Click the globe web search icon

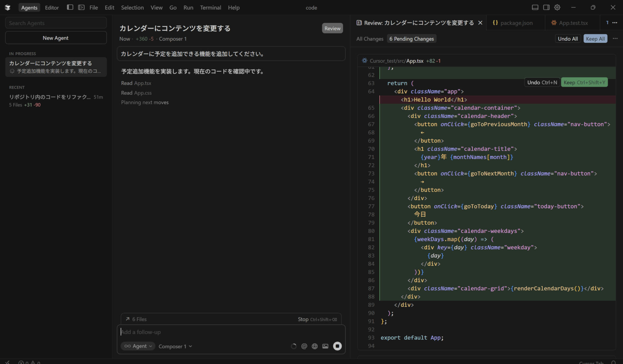click(315, 346)
